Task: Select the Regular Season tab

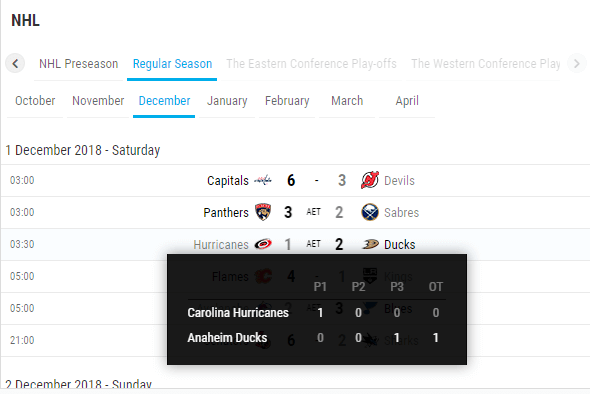Action: click(172, 64)
